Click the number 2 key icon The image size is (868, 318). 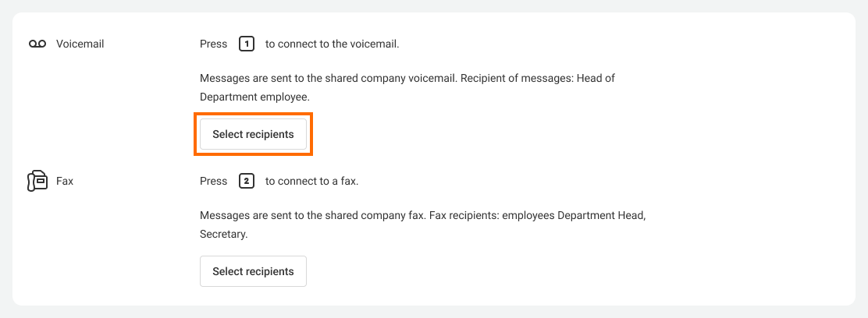point(247,182)
